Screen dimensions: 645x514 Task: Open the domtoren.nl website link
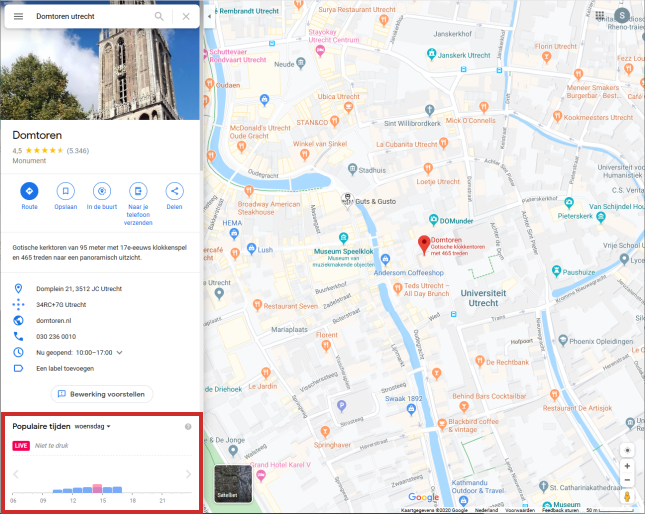click(53, 320)
